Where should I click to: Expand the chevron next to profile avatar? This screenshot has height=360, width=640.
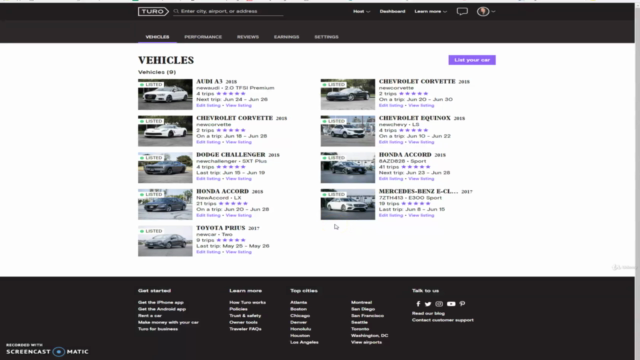[x=493, y=11]
